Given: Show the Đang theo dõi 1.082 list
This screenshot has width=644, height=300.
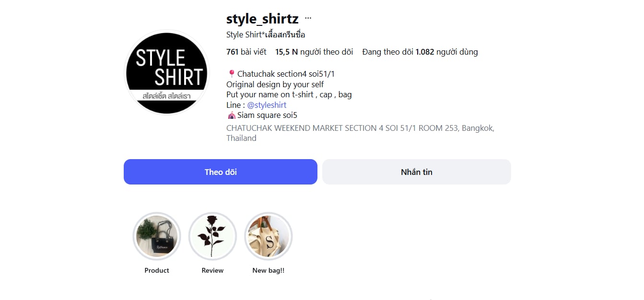Looking at the screenshot, I should click(x=420, y=52).
